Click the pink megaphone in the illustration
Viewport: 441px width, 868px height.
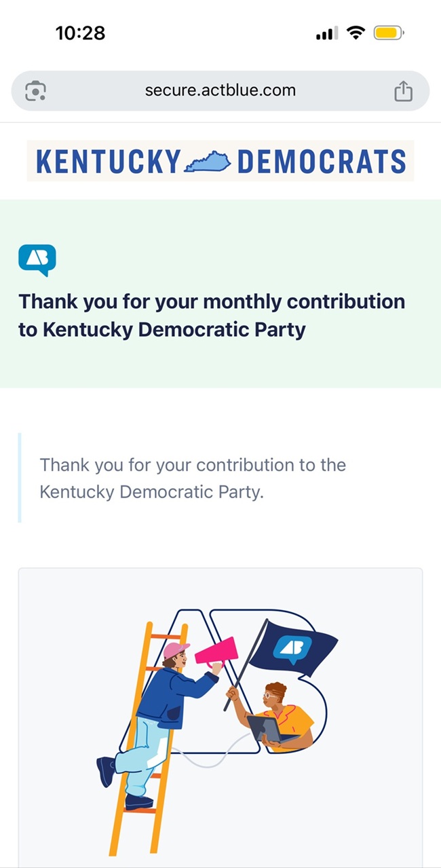[218, 652]
